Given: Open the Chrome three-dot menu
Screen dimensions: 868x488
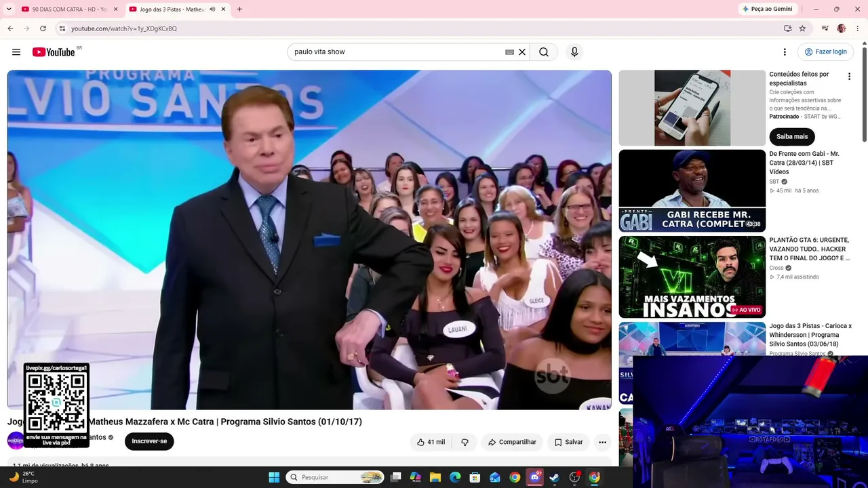Looking at the screenshot, I should click(857, 28).
